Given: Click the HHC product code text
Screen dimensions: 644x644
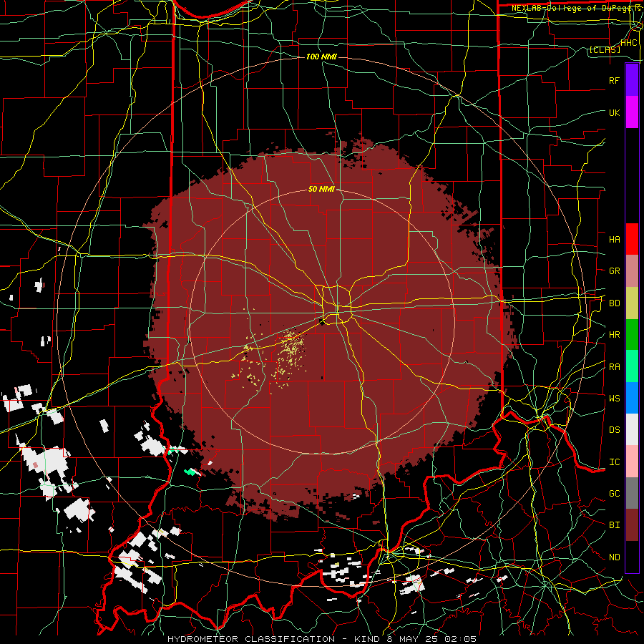Looking at the screenshot, I should click(x=629, y=43).
